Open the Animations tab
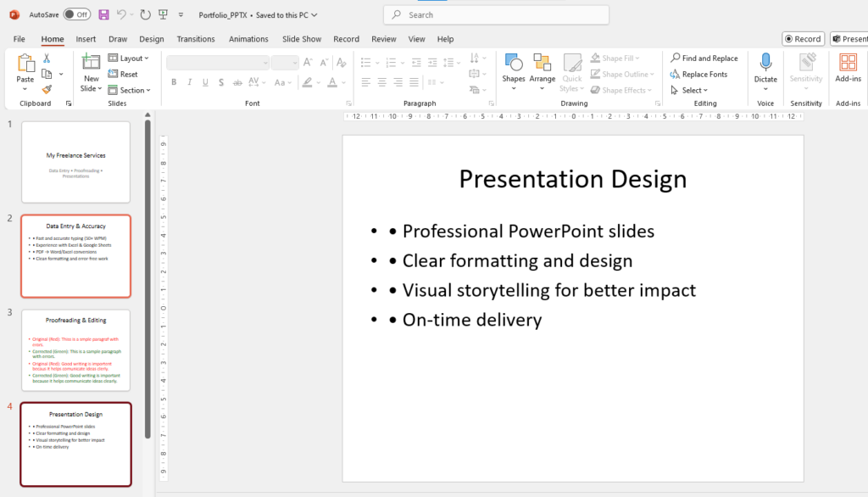868x497 pixels. click(248, 39)
